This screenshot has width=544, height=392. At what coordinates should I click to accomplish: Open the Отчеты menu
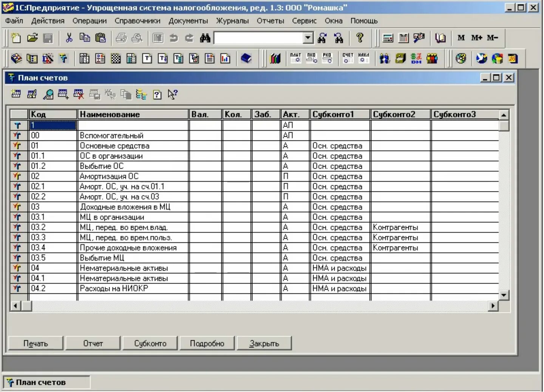tap(270, 21)
